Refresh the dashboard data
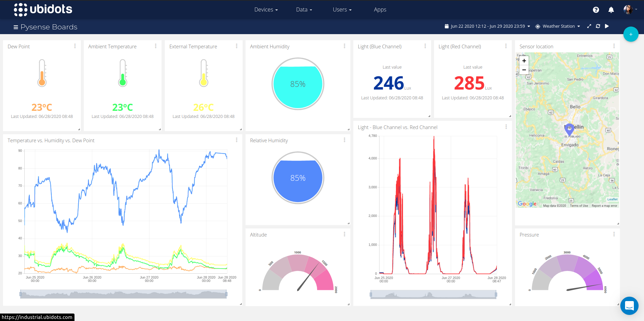 (x=598, y=26)
